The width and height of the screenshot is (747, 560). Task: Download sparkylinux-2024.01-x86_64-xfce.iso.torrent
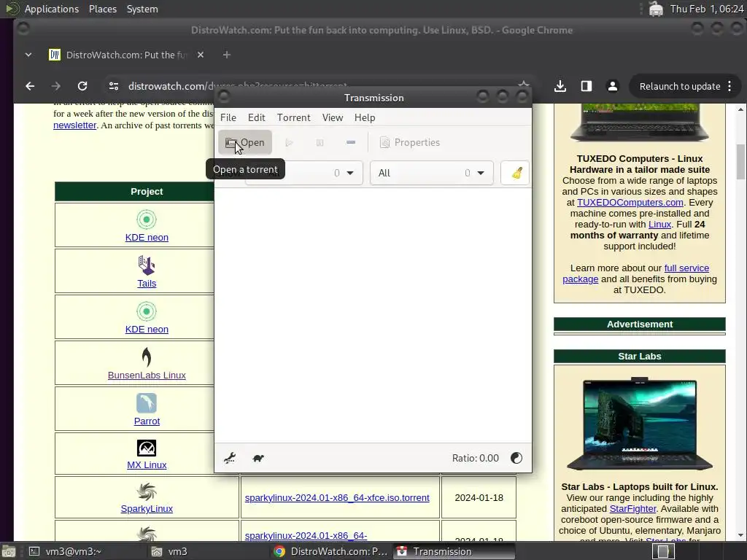tap(337, 497)
